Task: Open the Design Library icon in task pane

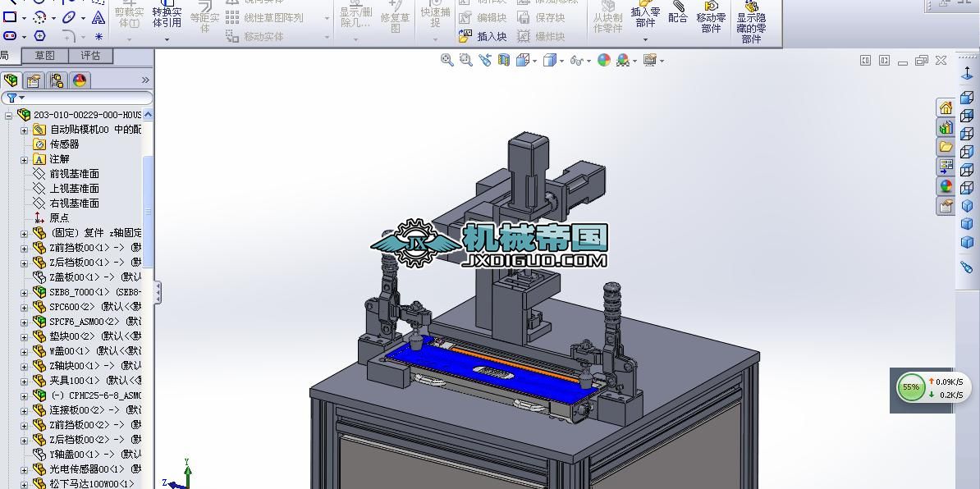Action: tap(946, 127)
